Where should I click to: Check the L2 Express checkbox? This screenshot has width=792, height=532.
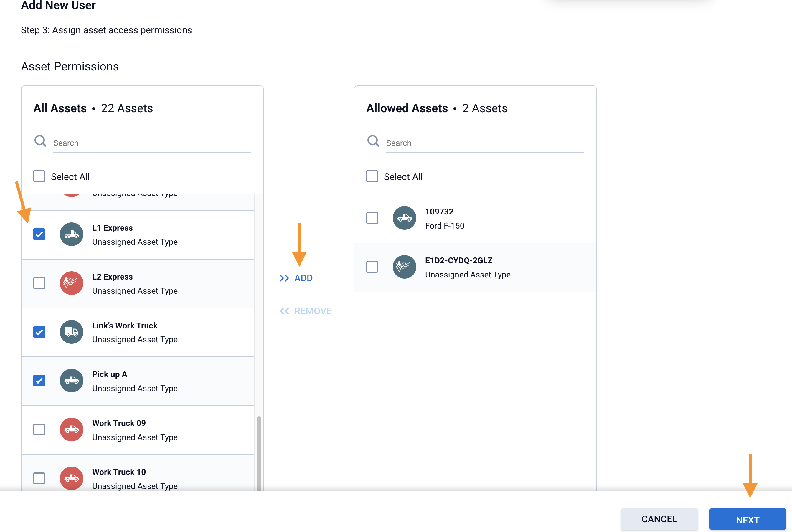click(39, 283)
